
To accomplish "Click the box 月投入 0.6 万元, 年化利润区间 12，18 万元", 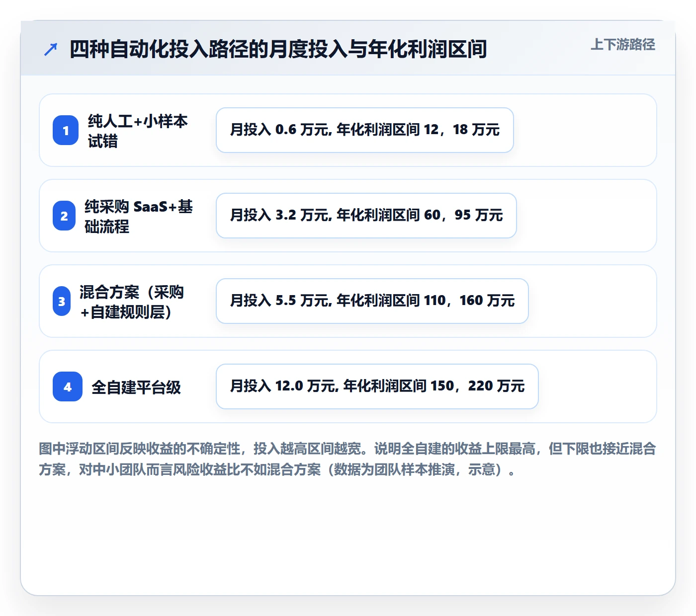I will [365, 130].
